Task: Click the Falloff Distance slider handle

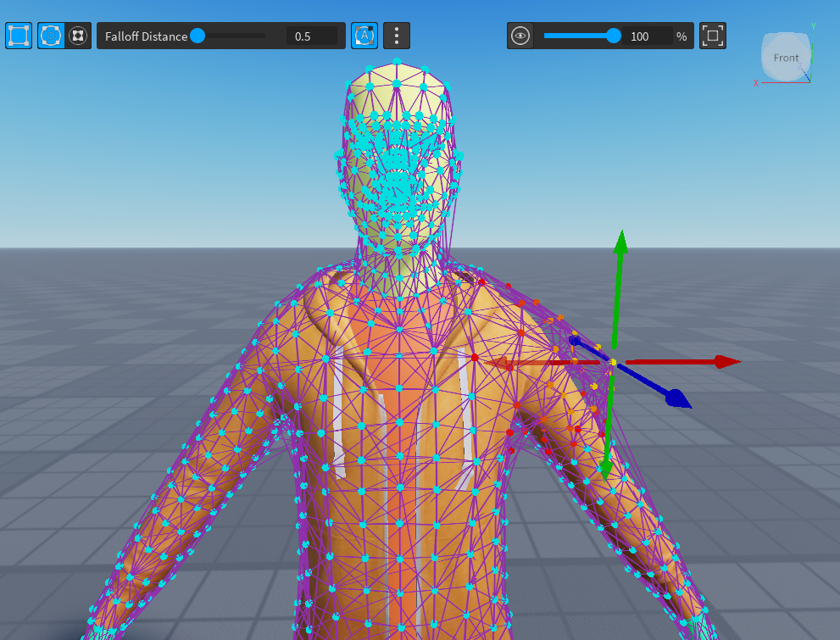Action: click(197, 36)
